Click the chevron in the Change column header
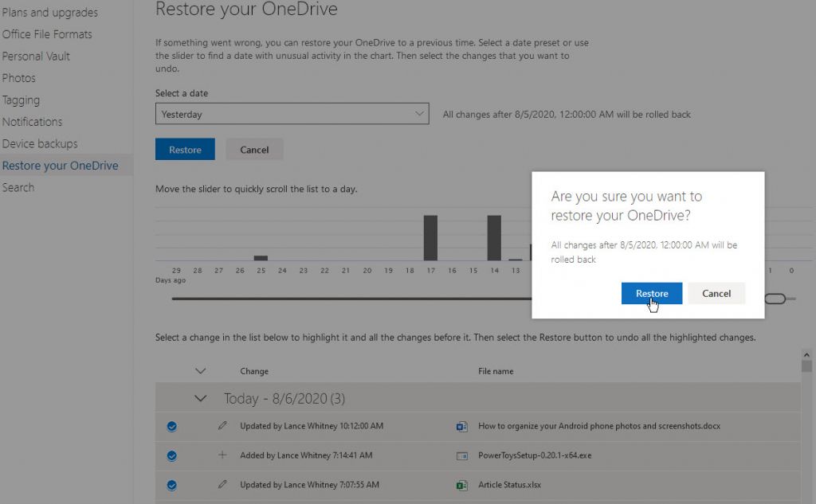Screen dimensions: 816x504 point(200,370)
